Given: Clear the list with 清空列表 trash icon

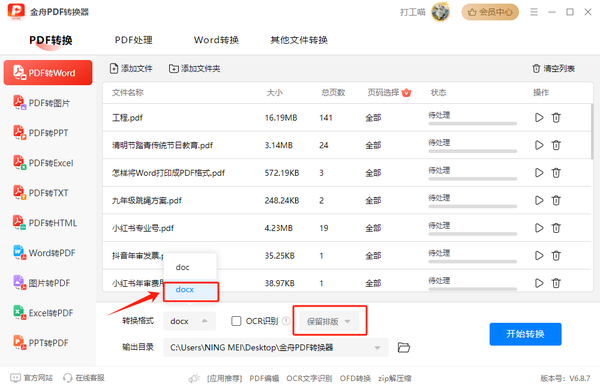Looking at the screenshot, I should 536,69.
